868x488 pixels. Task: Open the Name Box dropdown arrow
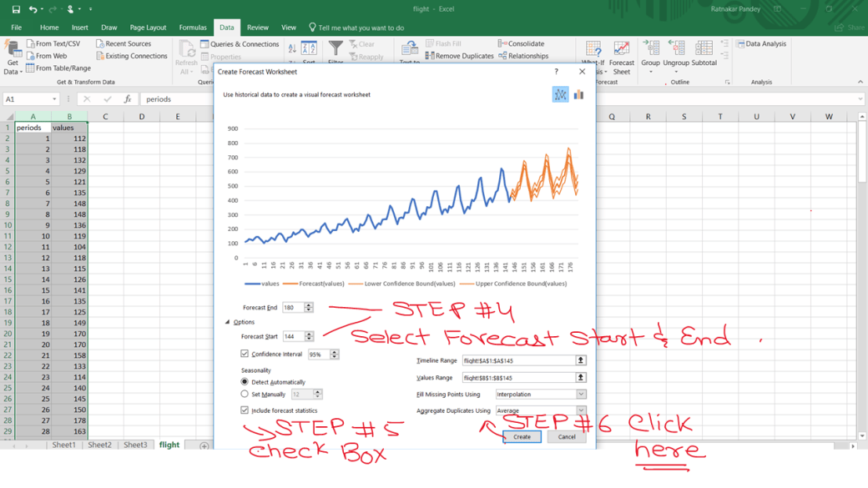[x=54, y=99]
